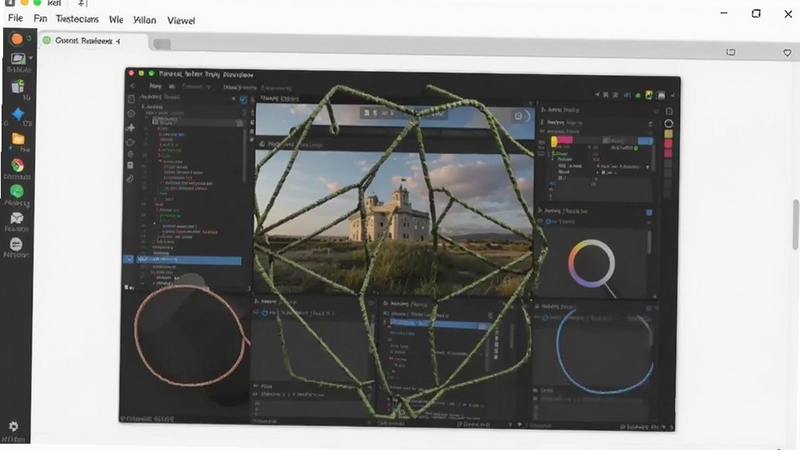The width and height of the screenshot is (800, 450).
Task: Click the plus-shaped tool in dark panel toolbar
Action: (131, 128)
